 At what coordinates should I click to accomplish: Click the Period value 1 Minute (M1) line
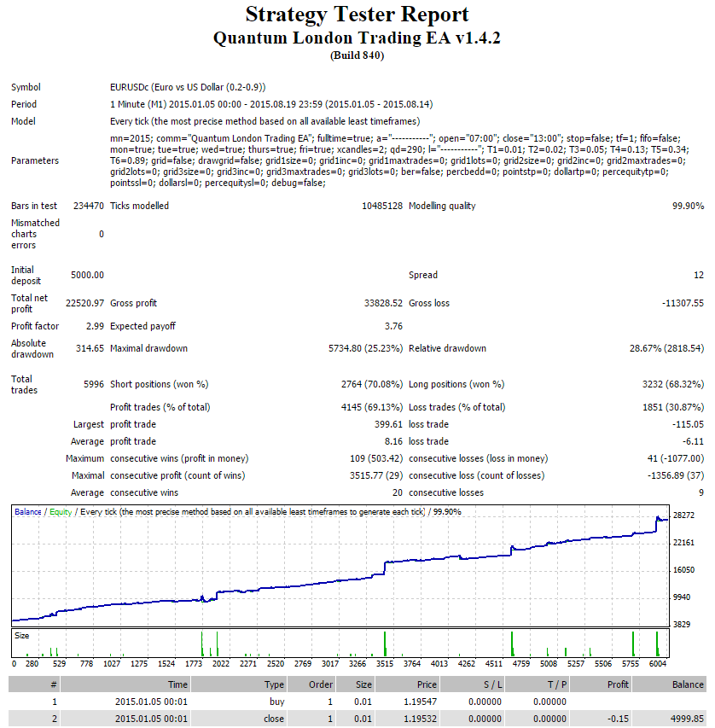pyautogui.click(x=271, y=104)
